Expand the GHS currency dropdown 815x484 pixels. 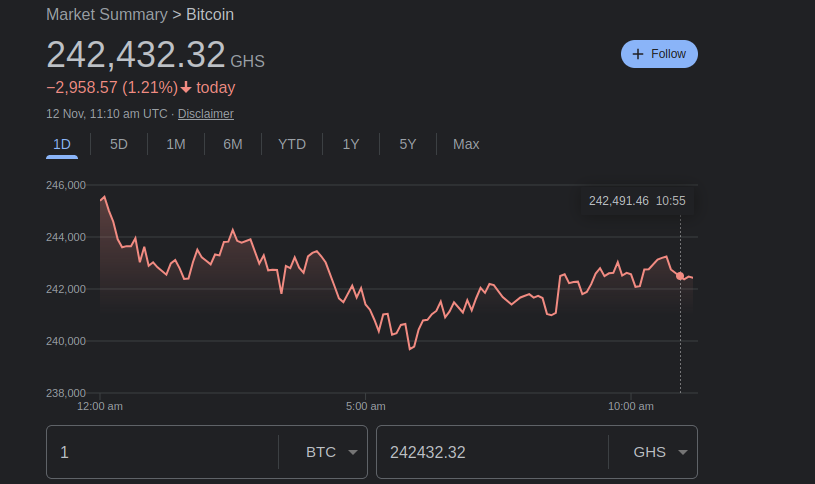pyautogui.click(x=662, y=452)
